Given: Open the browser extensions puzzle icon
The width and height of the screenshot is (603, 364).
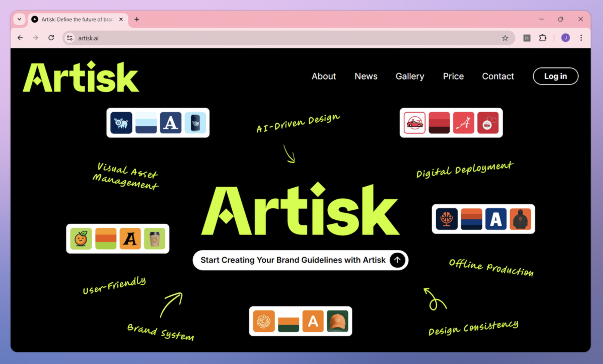Looking at the screenshot, I should [543, 38].
